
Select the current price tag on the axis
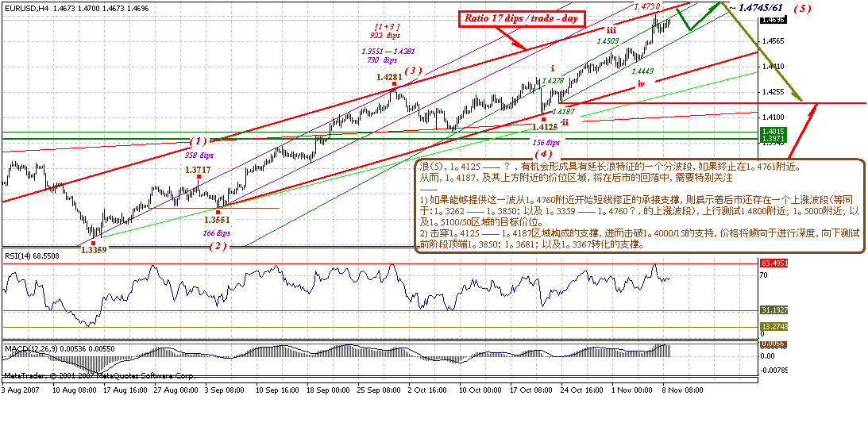(x=773, y=20)
